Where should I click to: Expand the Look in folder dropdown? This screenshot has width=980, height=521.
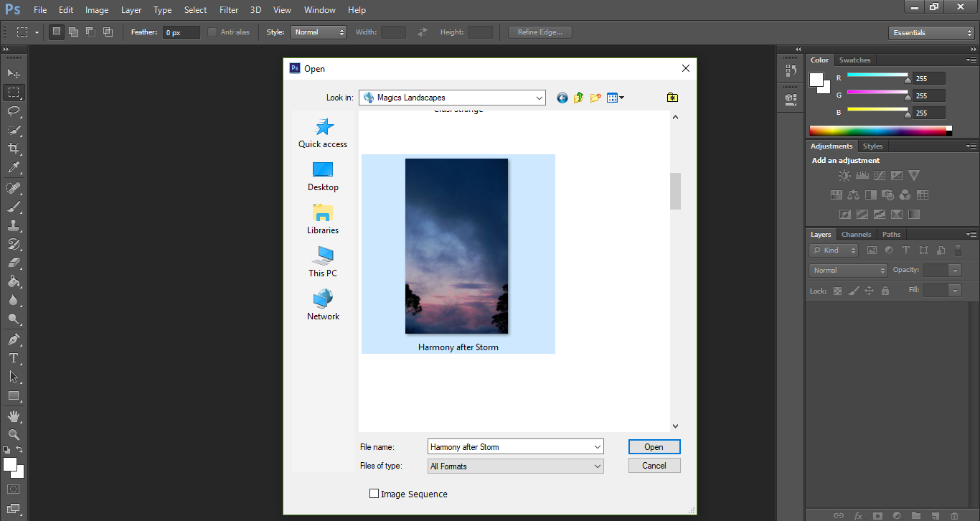tap(539, 98)
